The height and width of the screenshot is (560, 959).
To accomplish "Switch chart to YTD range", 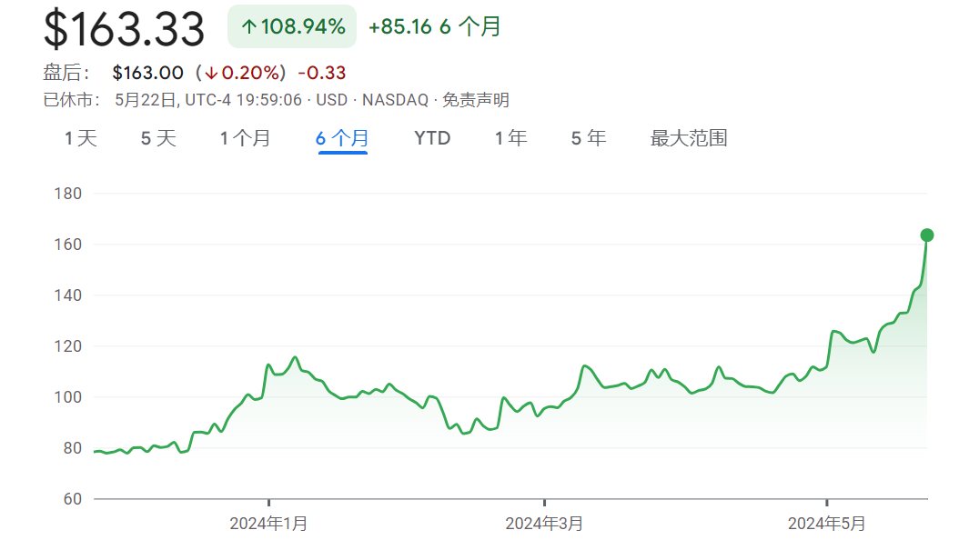I will coord(432,138).
